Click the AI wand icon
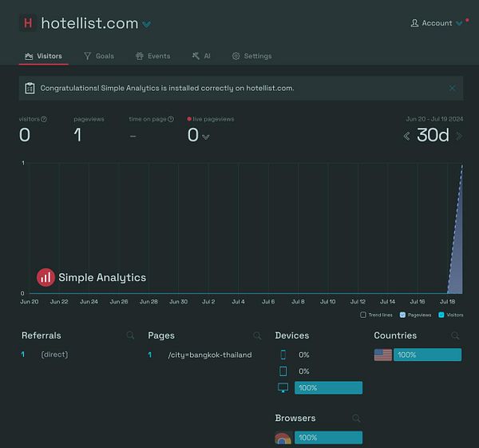Viewport: 479px width, 448px height. pos(196,56)
